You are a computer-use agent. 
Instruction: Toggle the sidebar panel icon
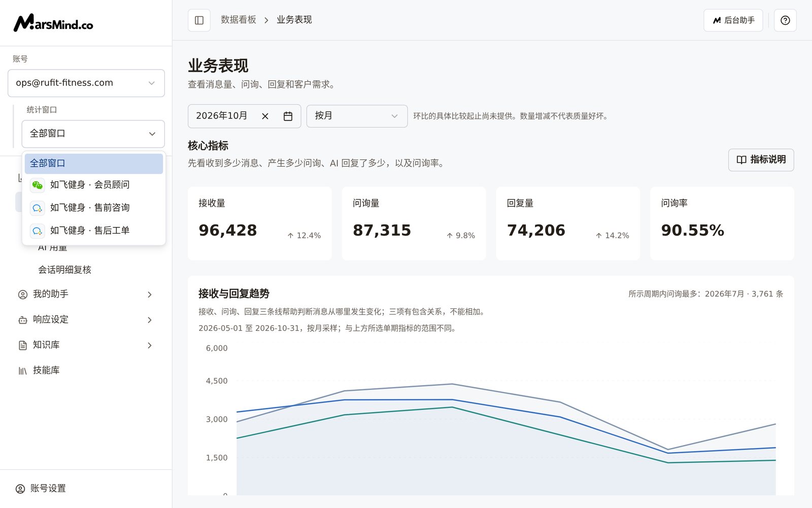199,20
